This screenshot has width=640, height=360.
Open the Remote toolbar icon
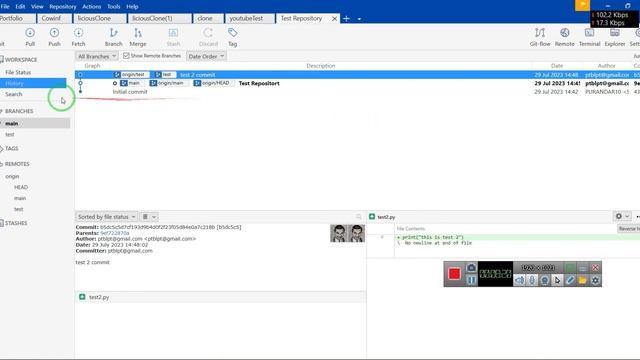564,37
